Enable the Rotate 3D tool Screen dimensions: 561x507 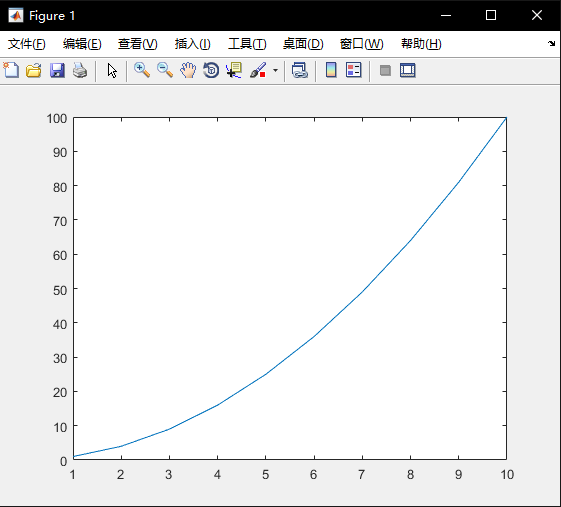211,70
